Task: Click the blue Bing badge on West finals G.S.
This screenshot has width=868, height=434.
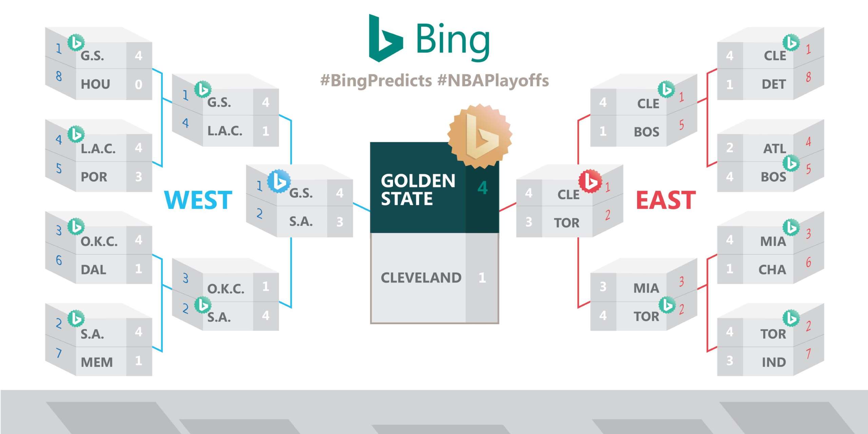Action: point(279,181)
